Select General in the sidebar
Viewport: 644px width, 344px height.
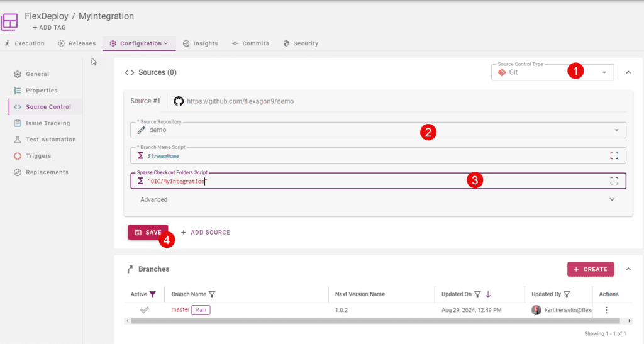[37, 74]
